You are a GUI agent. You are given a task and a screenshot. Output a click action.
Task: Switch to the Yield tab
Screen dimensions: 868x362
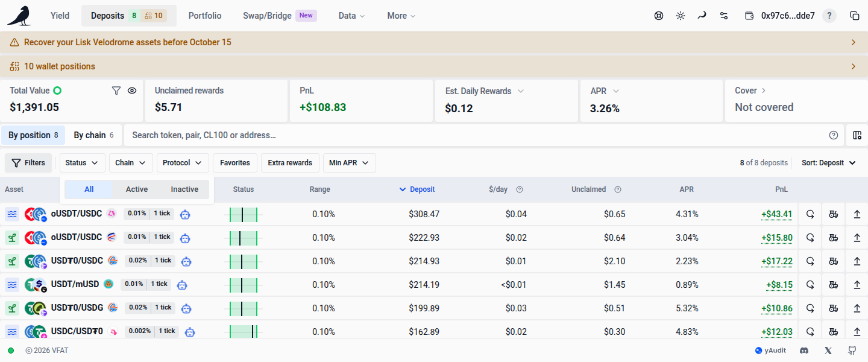[x=60, y=16]
